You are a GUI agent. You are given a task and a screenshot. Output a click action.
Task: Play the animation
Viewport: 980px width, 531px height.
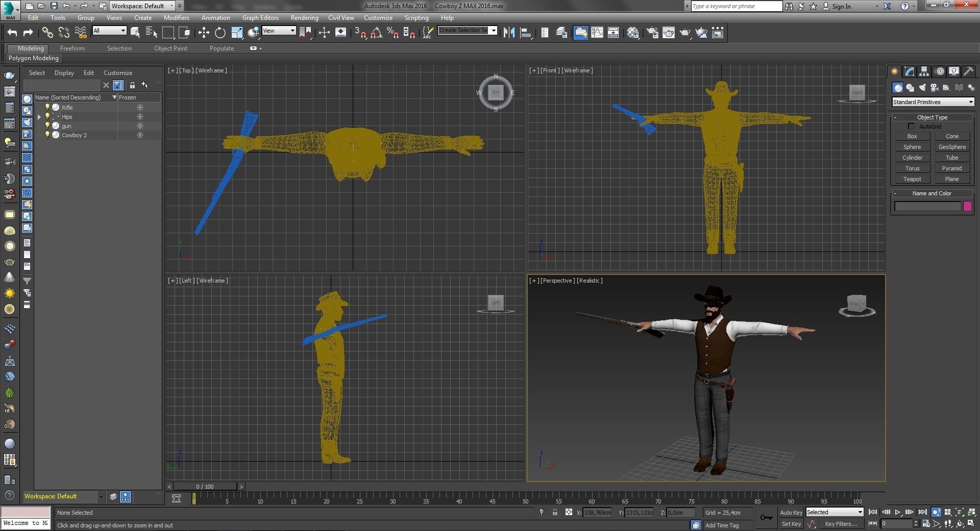(x=897, y=512)
